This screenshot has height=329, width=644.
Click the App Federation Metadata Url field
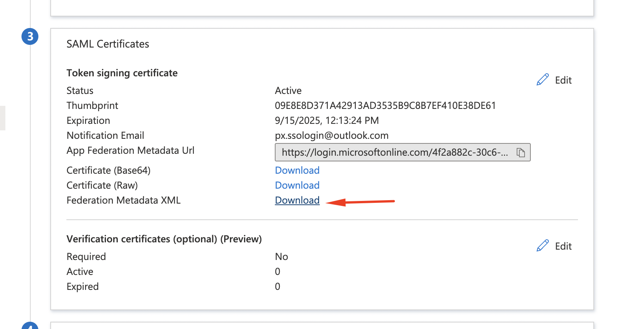coord(403,152)
